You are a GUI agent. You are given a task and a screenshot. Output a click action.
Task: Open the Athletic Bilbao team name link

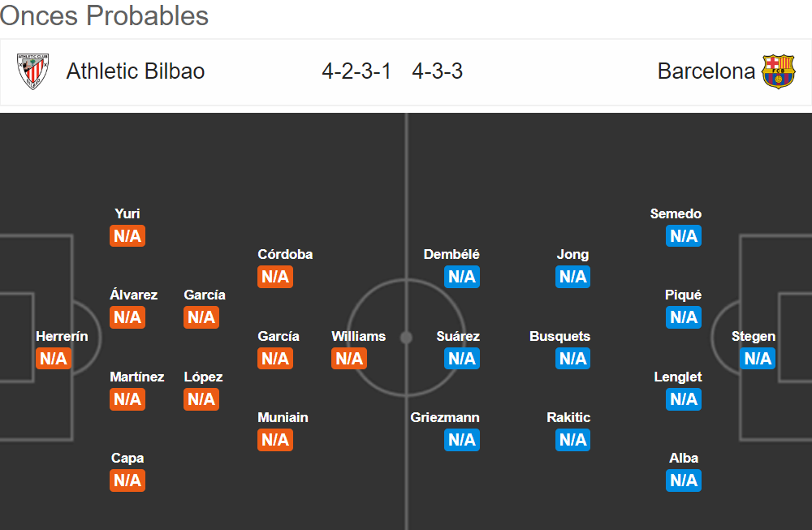[136, 71]
